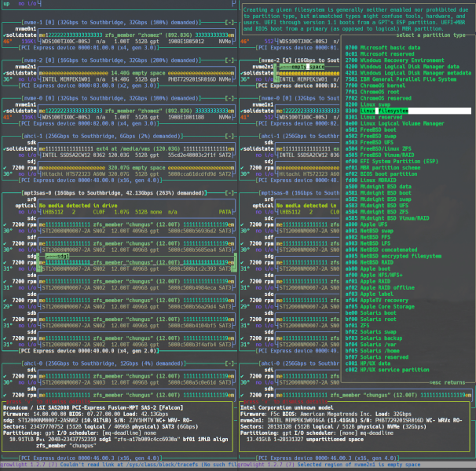The height and width of the screenshot is (471, 476).
Task: Collapse the ahci-1 controller box in left pane
Action: click(x=229, y=137)
